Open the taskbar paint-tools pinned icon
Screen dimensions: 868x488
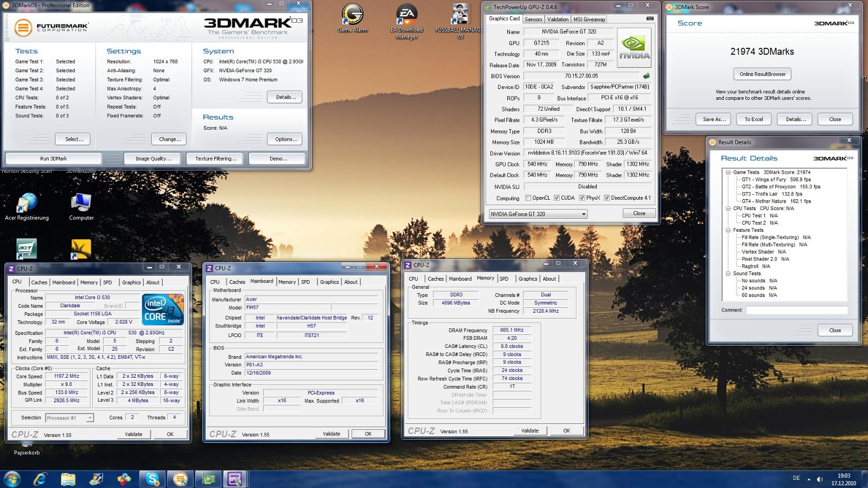[97, 479]
